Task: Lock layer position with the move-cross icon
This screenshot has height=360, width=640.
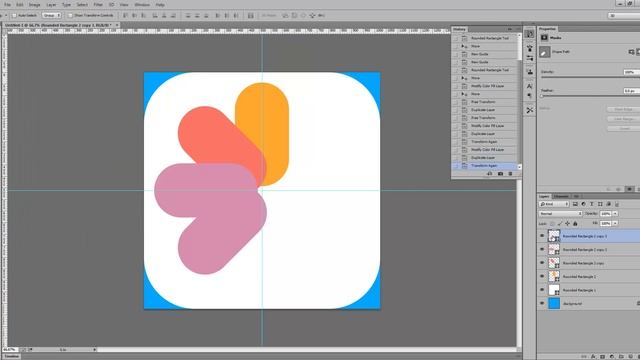Action: pos(567,224)
